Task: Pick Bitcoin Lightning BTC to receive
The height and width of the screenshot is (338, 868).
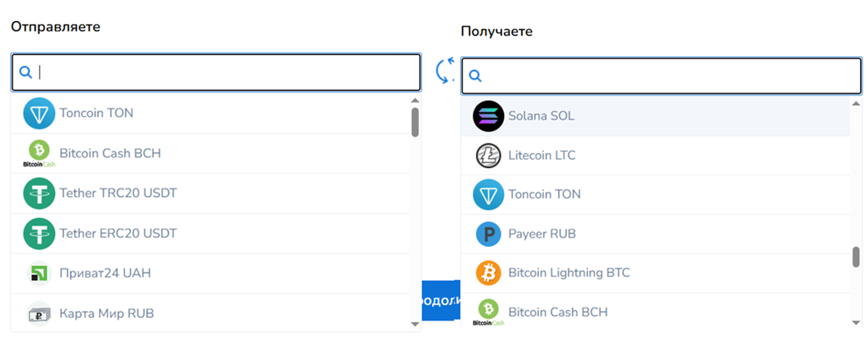Action: (x=655, y=273)
